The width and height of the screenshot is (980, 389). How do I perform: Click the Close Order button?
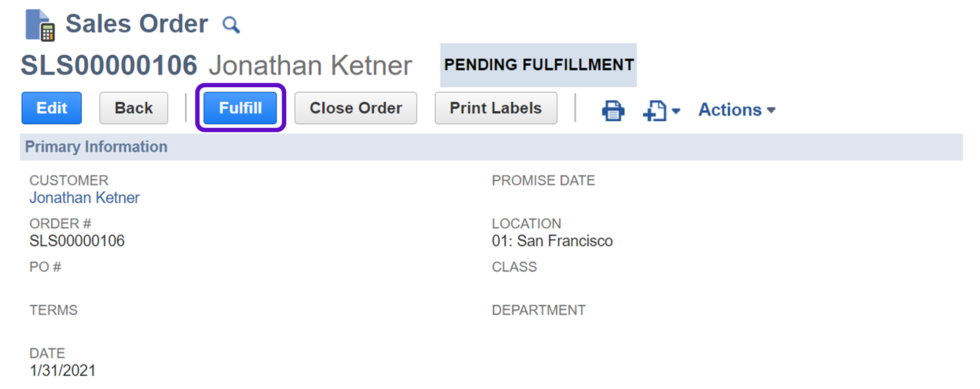[x=356, y=108]
